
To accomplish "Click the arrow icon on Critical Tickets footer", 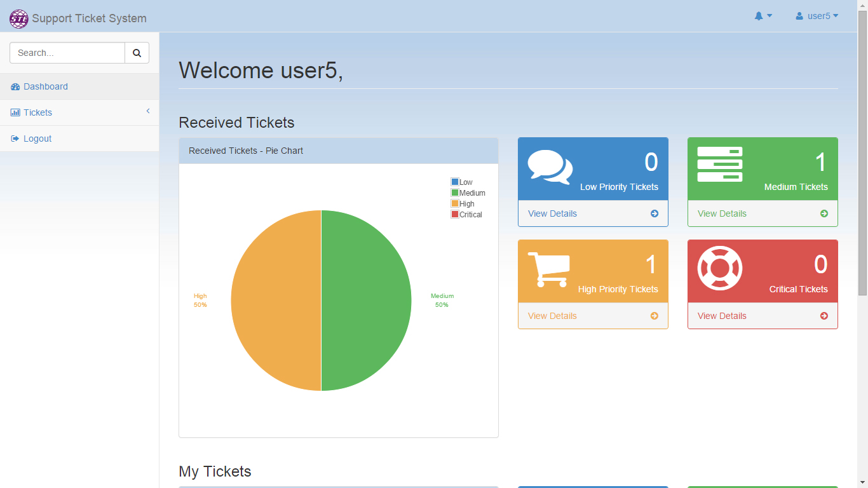I will [824, 316].
